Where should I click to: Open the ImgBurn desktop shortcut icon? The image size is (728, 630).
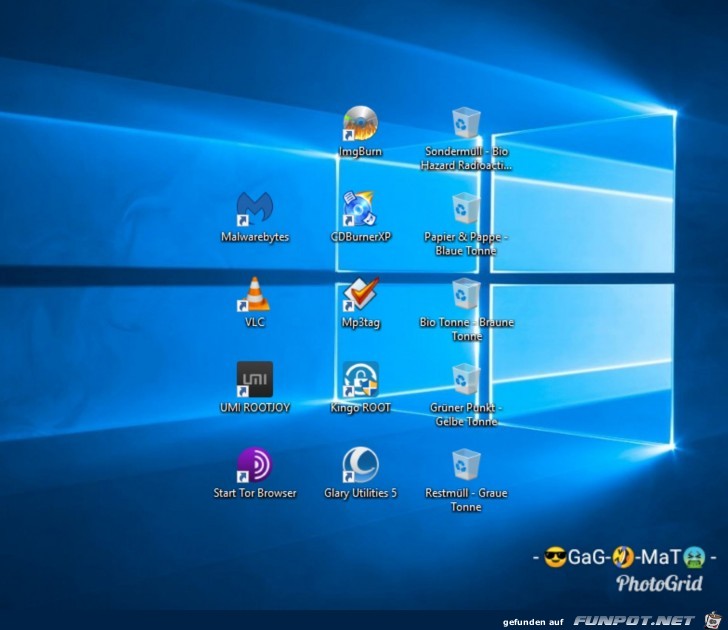360,123
